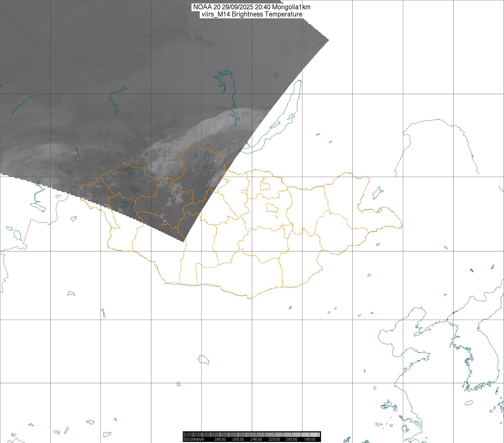
Task: Click the "320.00kelvin" colorbar label
Action: click(194, 439)
